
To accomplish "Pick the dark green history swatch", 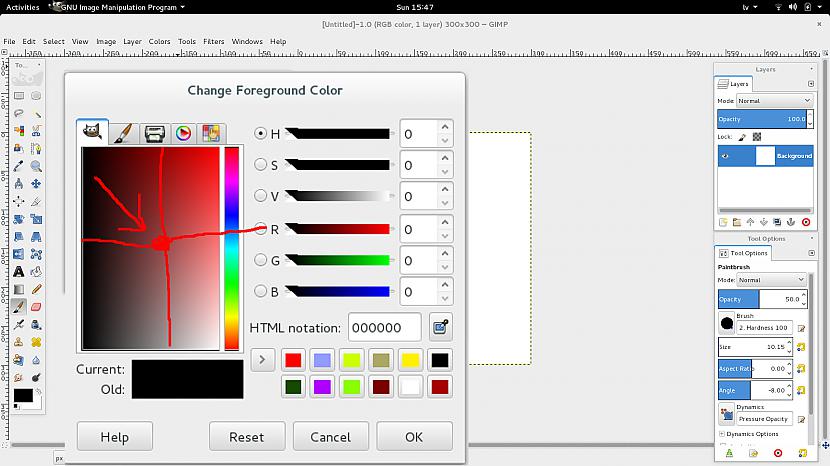I will tap(293, 387).
